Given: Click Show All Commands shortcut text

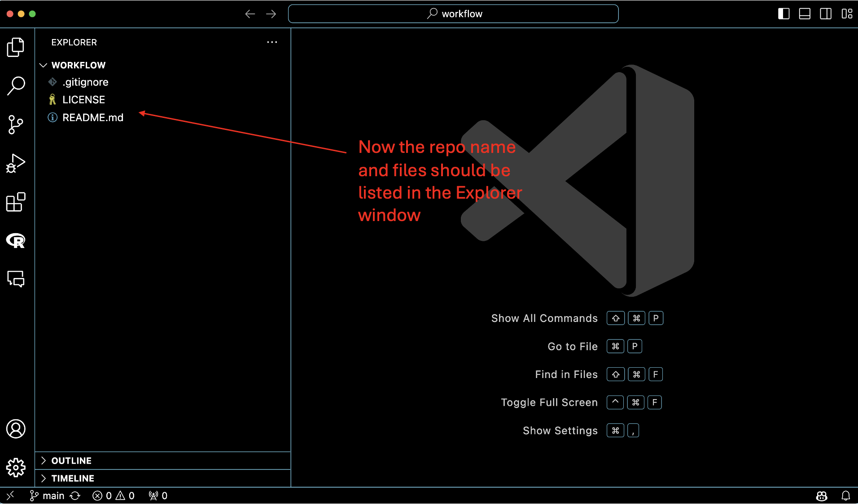Looking at the screenshot, I should tap(544, 318).
